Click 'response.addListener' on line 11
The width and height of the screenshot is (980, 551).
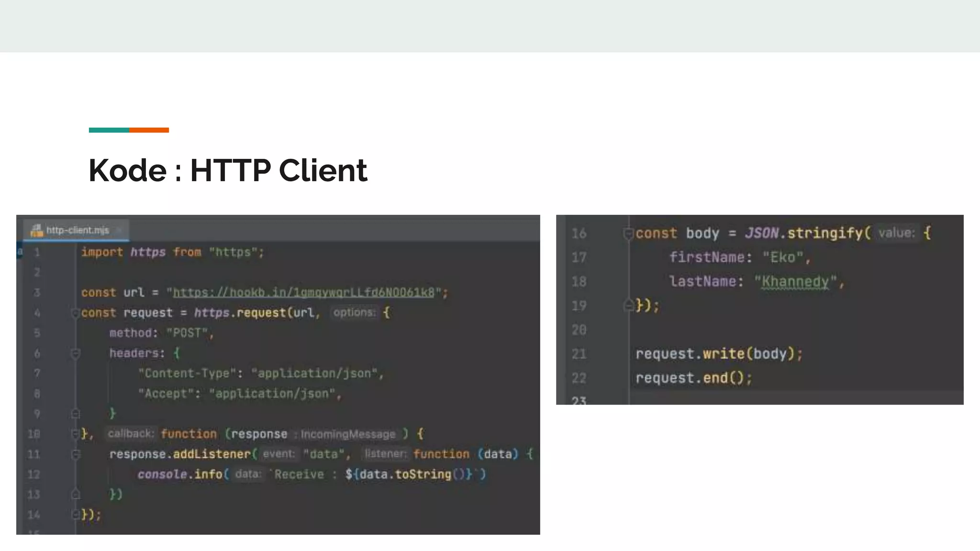180,454
